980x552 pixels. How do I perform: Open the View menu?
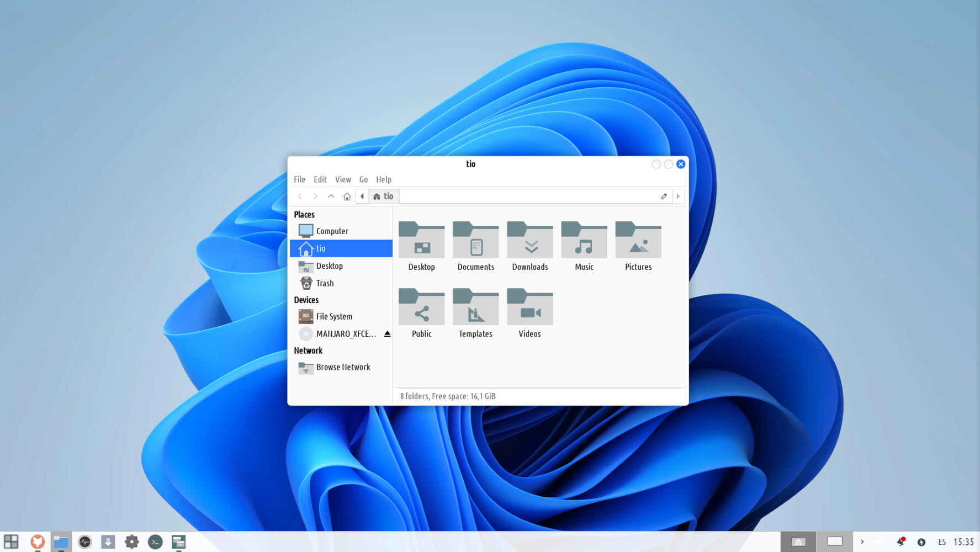343,179
